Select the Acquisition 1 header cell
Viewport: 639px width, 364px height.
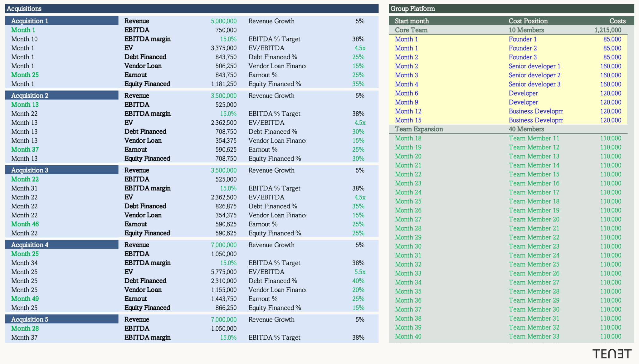62,21
